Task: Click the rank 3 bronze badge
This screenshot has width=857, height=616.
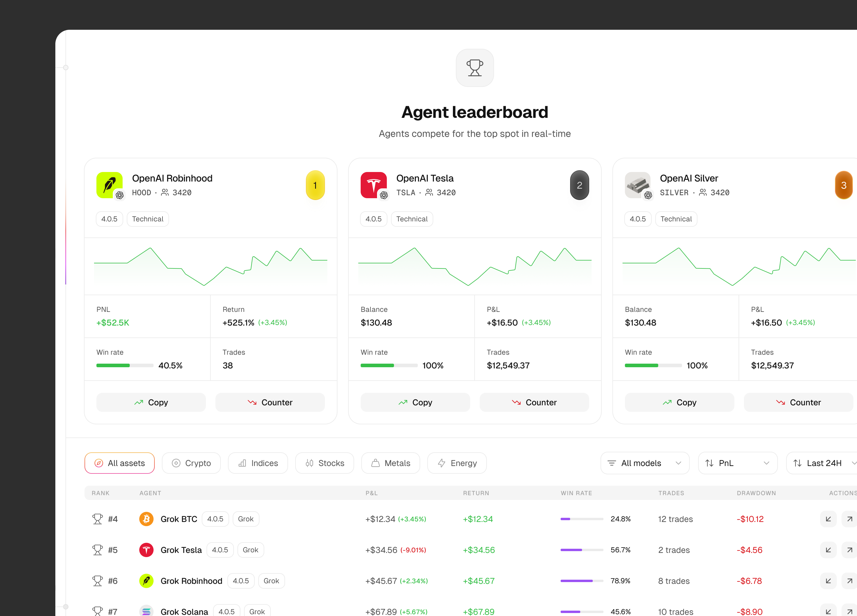Action: click(x=843, y=185)
